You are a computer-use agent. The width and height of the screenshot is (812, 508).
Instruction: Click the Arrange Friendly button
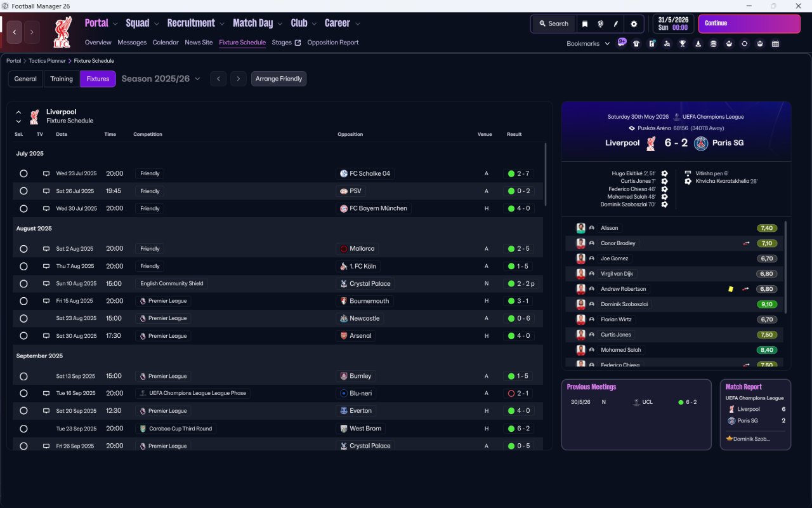coord(278,79)
